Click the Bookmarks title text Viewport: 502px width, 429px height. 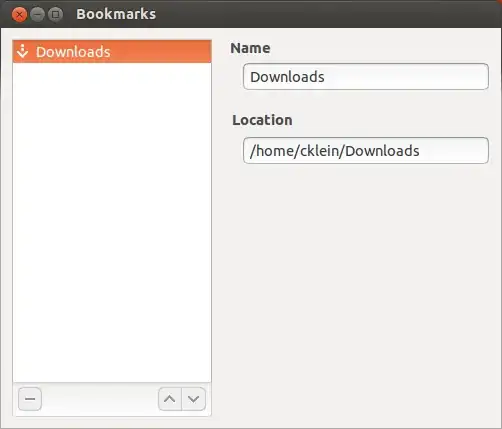116,14
